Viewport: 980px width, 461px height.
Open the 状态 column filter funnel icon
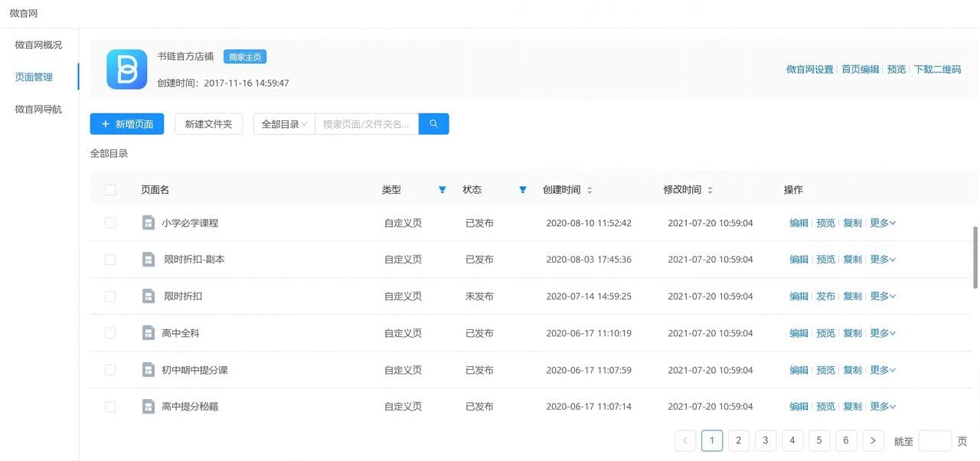[x=521, y=188]
